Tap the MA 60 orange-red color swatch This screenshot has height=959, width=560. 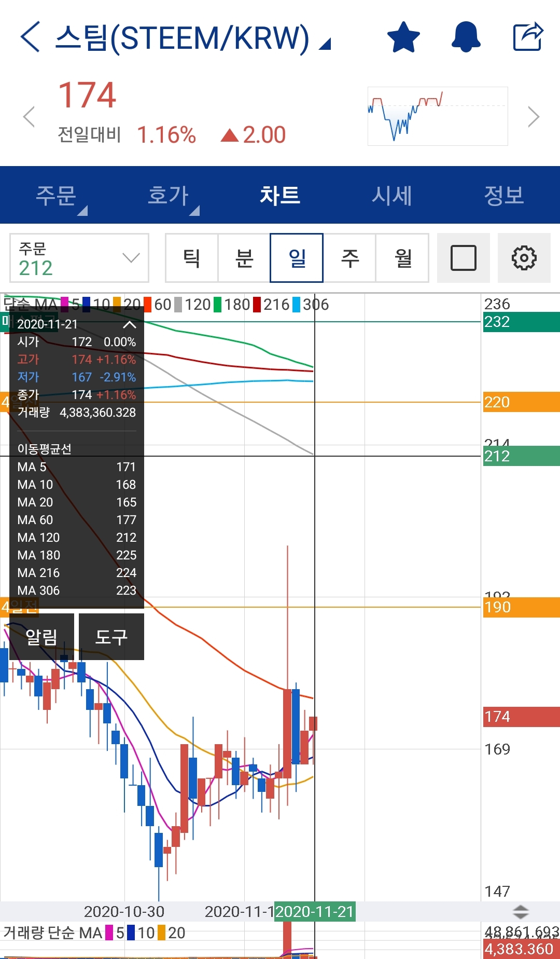coord(148,305)
